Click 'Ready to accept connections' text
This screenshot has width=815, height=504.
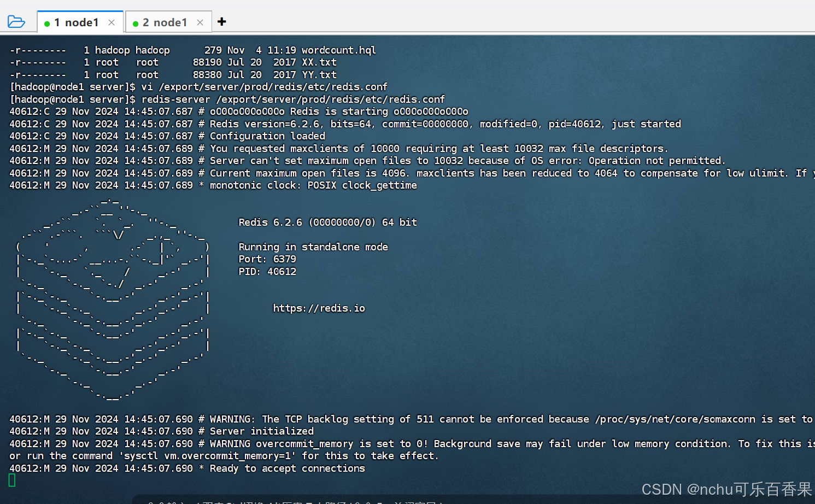(x=287, y=468)
